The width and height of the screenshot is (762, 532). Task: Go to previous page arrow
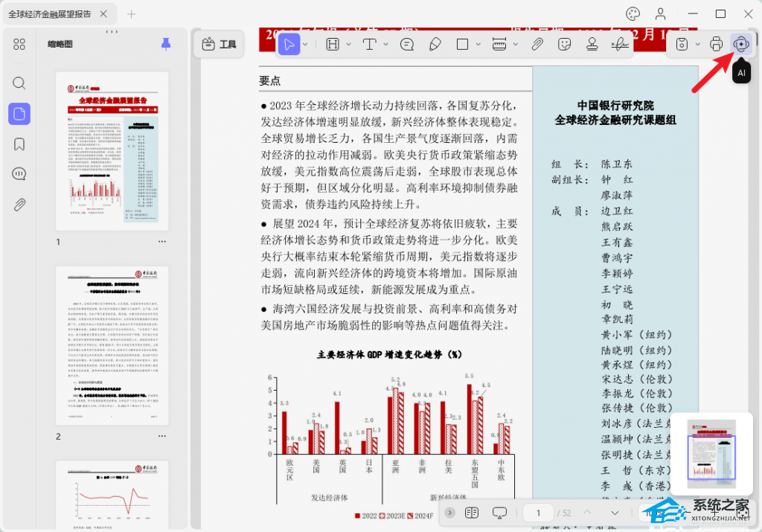(587, 513)
